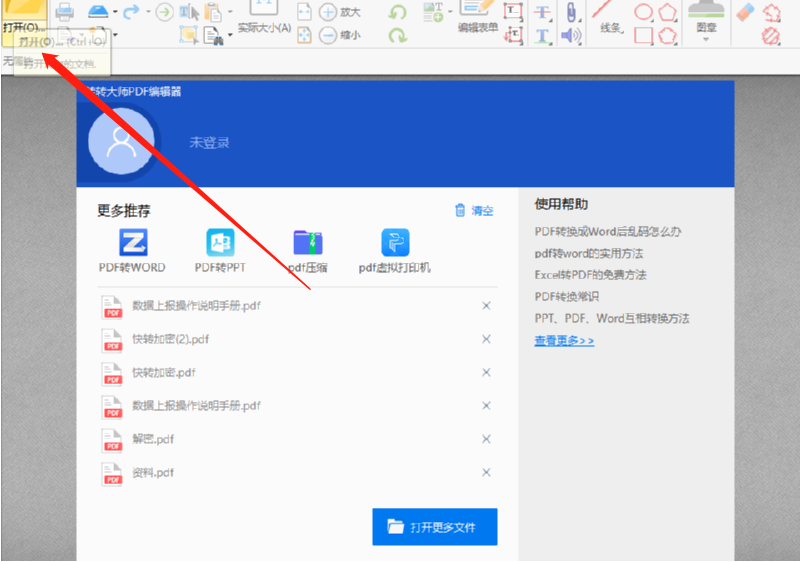
Task: Open first 数据上报操作说明手册.pdf in recent list
Action: (x=196, y=305)
